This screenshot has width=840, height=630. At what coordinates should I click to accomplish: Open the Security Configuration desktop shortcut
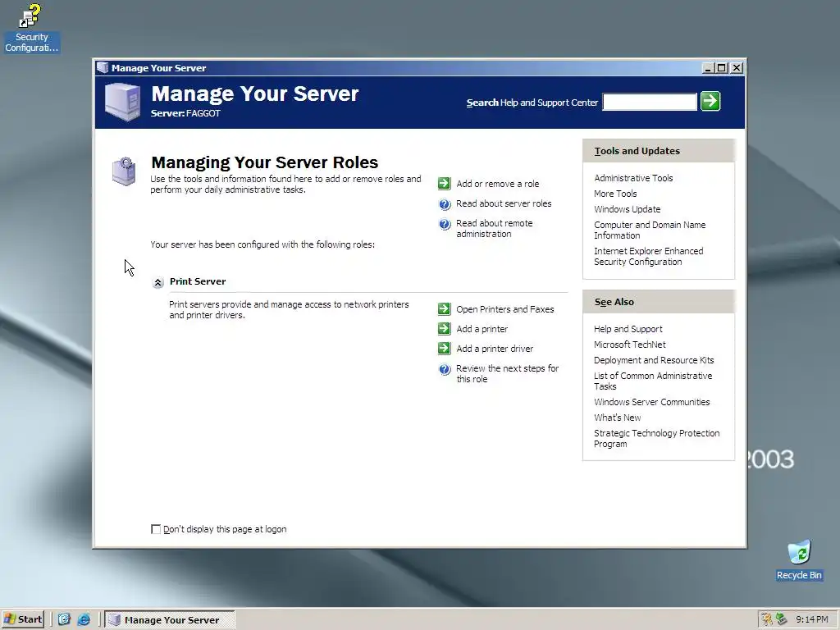(x=31, y=28)
